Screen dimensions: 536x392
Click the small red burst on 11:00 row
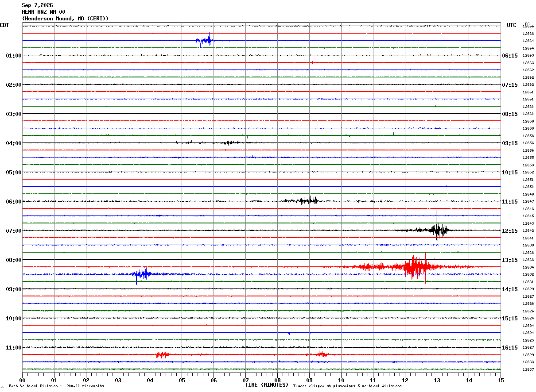coord(162,355)
